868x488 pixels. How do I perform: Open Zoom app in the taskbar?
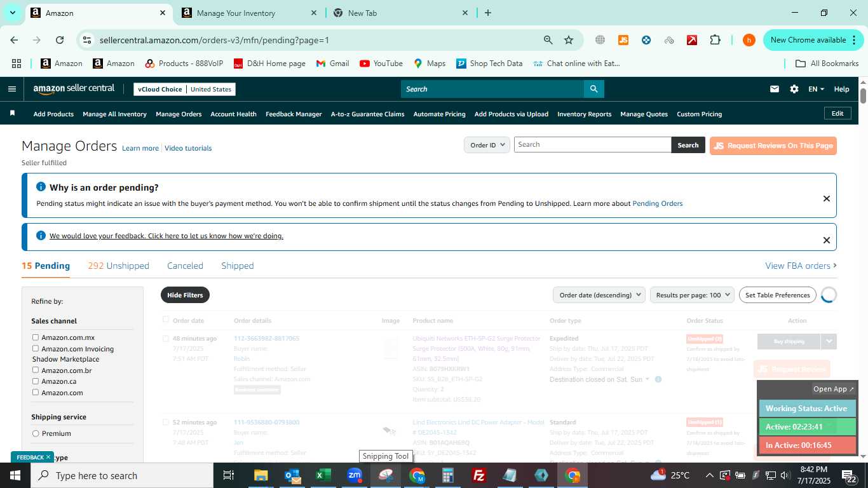(355, 475)
